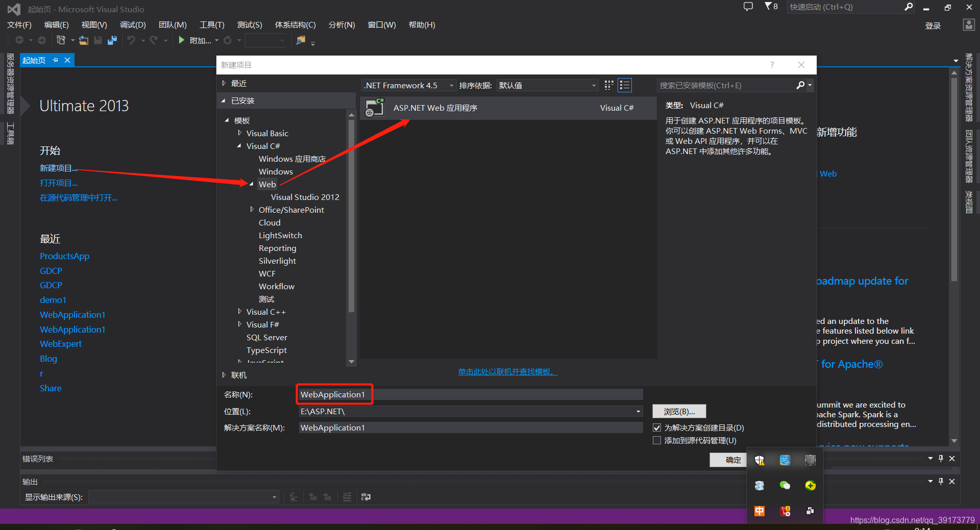Click the pin icon on 起始页 tab
Image resolution: width=980 pixels, height=530 pixels.
click(55, 60)
